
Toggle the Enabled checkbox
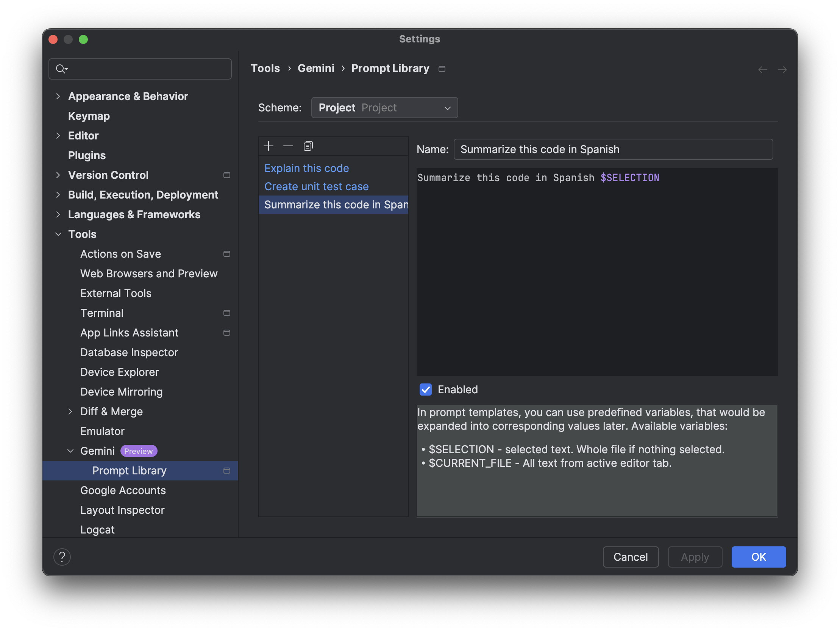tap(426, 390)
